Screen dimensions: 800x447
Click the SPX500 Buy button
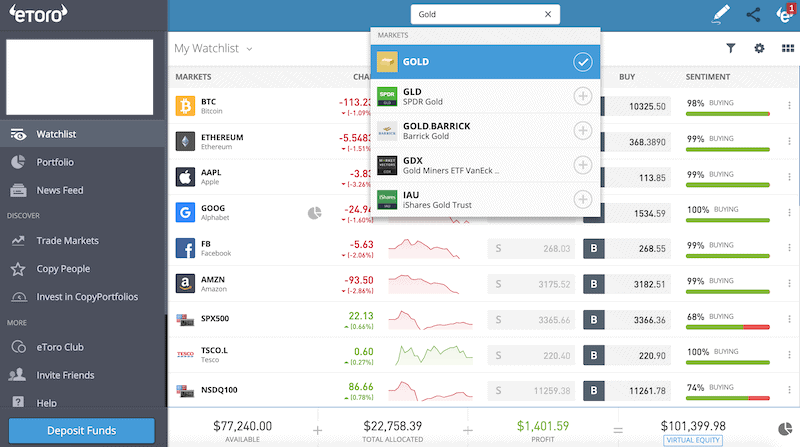(627, 320)
